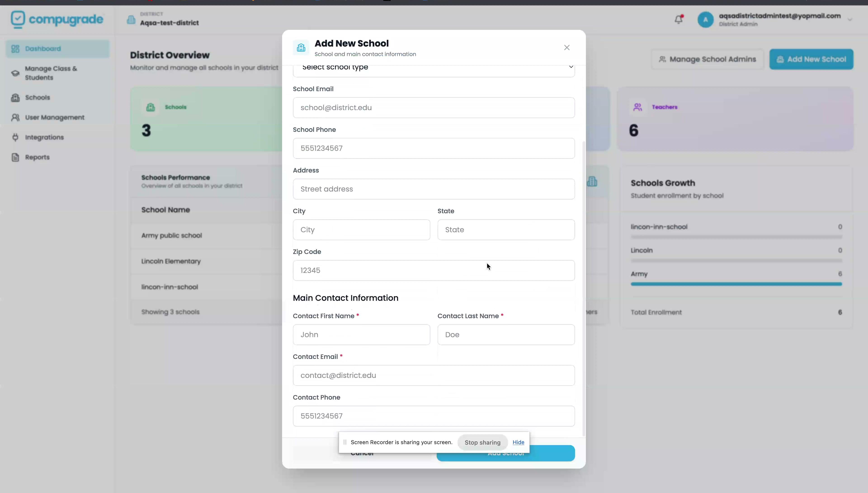
Task: Click the Teachers card icon
Action: [x=637, y=107]
